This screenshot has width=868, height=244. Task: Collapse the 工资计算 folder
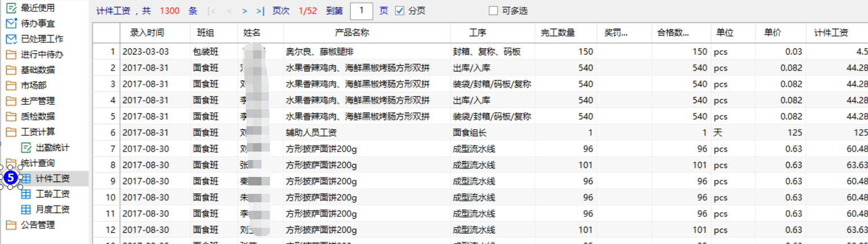click(x=11, y=132)
